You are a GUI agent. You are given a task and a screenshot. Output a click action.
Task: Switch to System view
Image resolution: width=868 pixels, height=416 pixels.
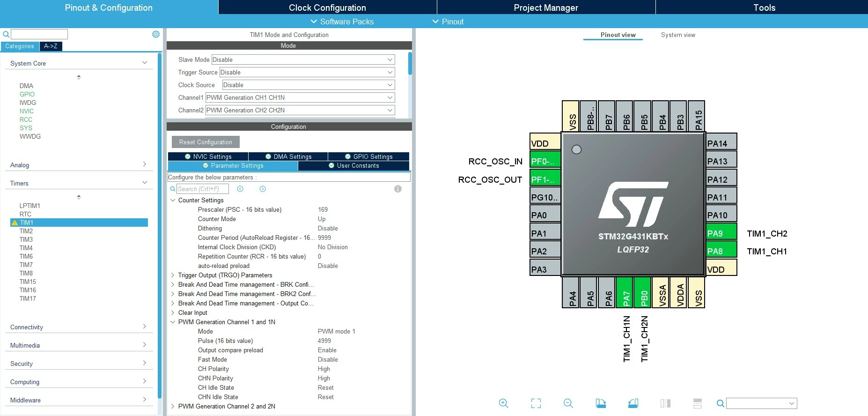tap(678, 35)
